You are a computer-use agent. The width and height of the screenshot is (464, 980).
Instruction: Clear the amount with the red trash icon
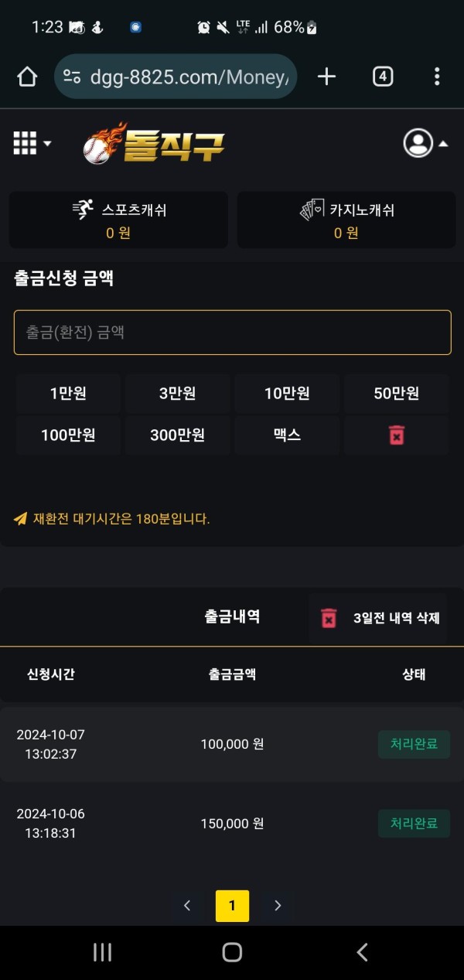point(397,435)
